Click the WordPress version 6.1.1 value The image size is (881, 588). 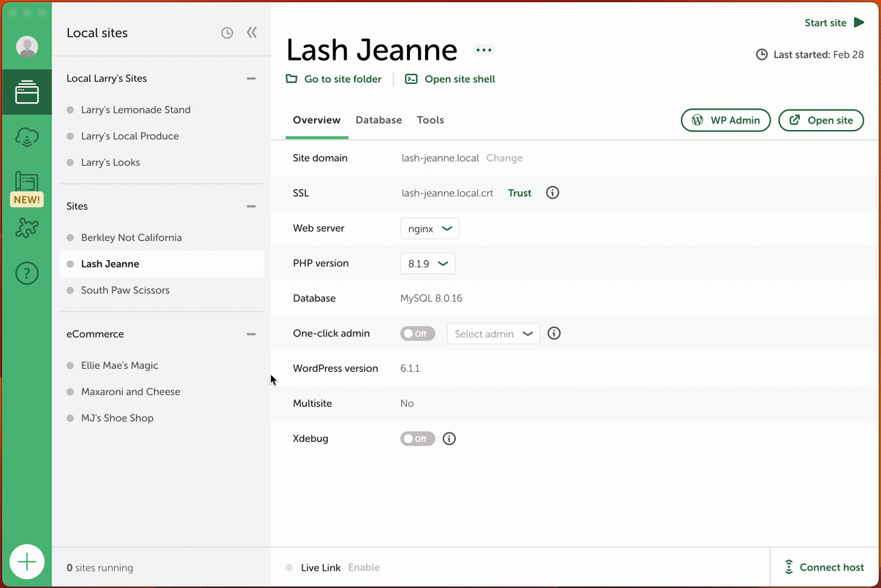coord(410,368)
